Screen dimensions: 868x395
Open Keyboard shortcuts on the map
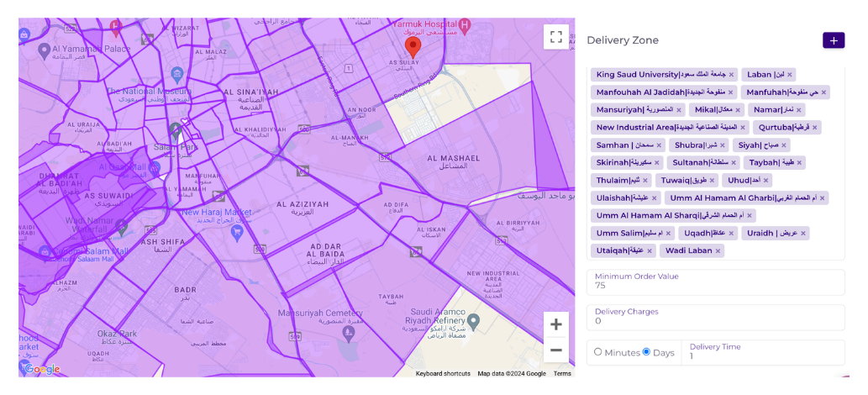pos(443,373)
